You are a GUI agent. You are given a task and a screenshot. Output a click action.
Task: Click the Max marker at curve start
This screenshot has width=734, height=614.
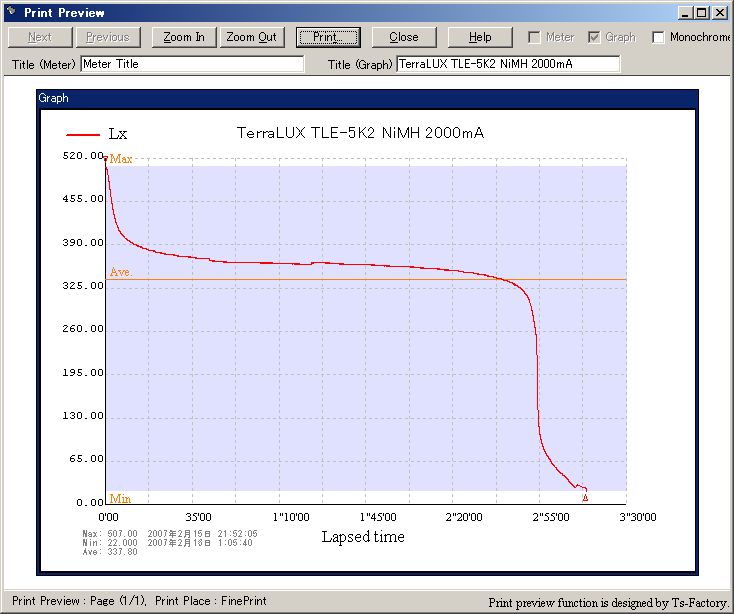click(106, 159)
